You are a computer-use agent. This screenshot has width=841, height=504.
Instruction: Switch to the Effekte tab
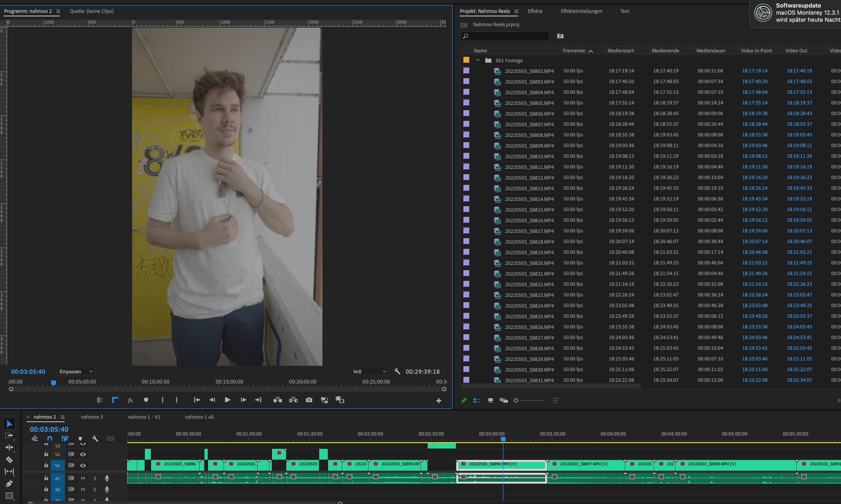tap(535, 11)
